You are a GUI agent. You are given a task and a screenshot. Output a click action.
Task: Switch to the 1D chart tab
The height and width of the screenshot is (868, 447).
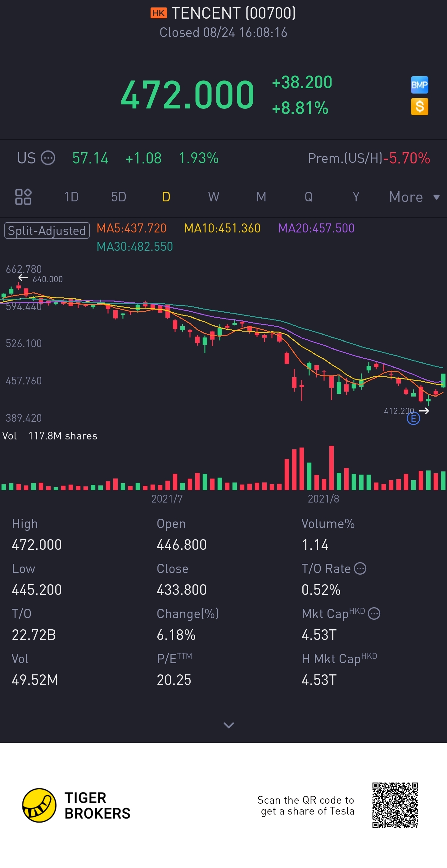click(71, 197)
